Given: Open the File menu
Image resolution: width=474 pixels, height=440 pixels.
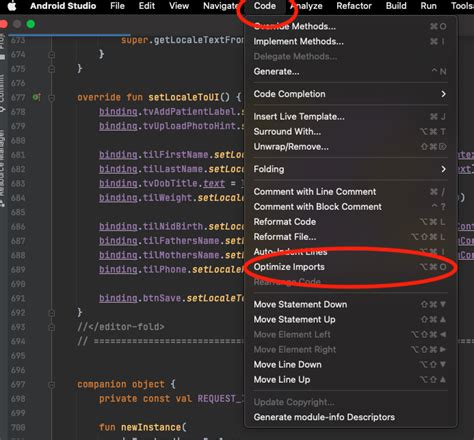Looking at the screenshot, I should 117,6.
